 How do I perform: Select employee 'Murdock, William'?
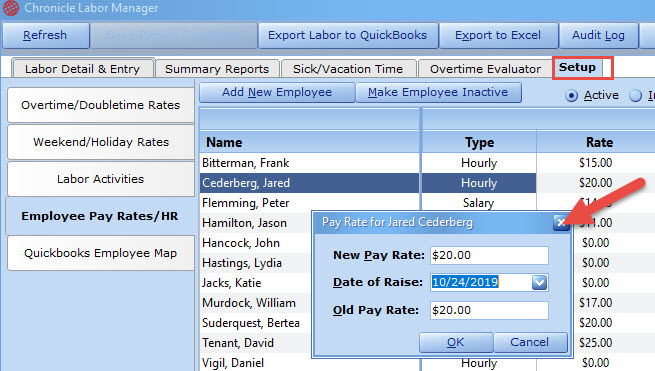click(249, 303)
